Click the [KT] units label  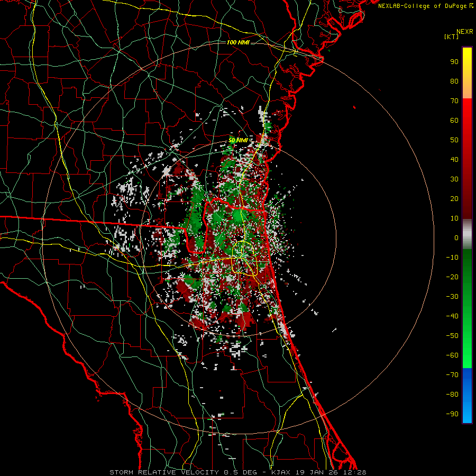tap(452, 36)
